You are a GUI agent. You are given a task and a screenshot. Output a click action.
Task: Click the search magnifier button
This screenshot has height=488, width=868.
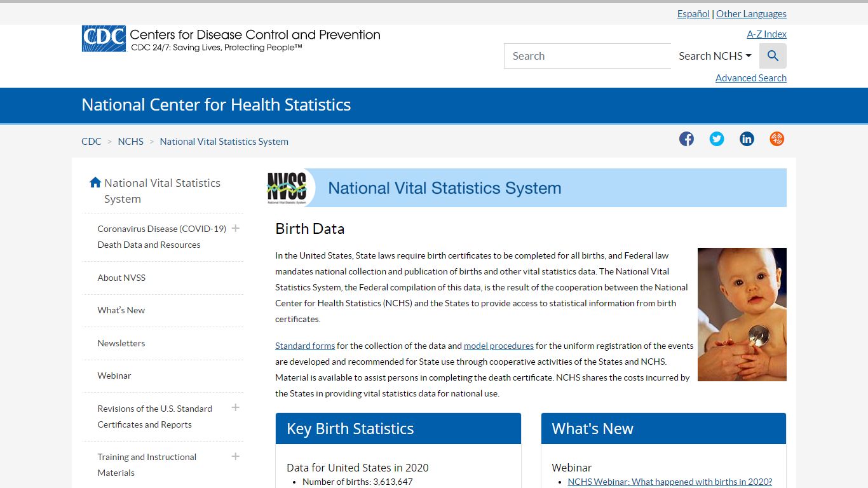coord(773,56)
